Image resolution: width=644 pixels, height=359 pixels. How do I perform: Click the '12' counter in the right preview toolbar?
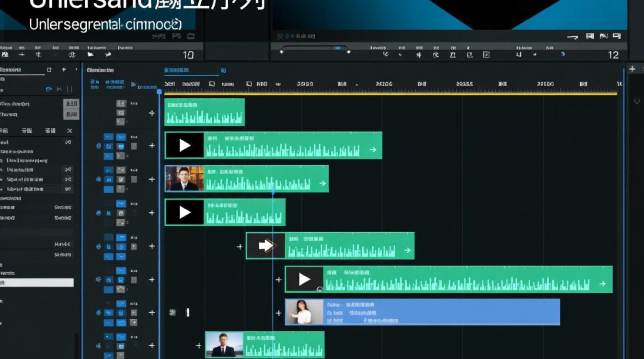(x=613, y=55)
